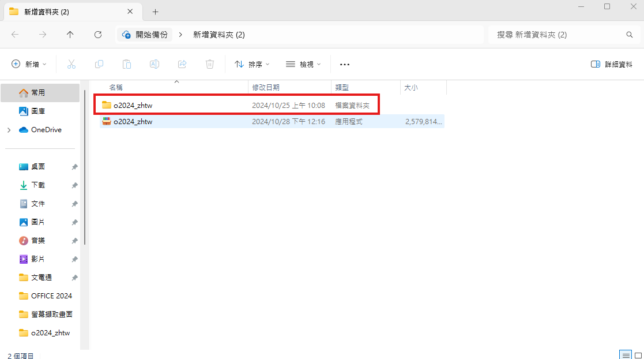The width and height of the screenshot is (644, 359).
Task: Switch to large thumbnails view icon
Action: point(638,354)
